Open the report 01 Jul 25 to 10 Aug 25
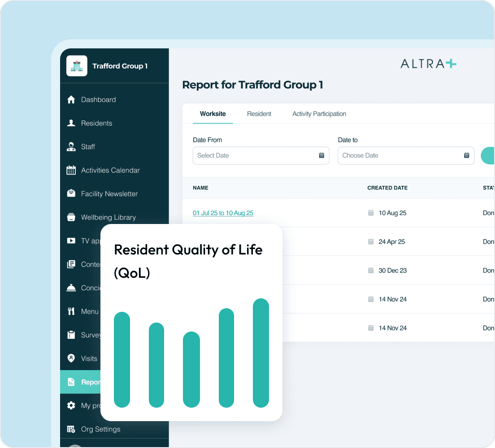495x448 pixels. (x=223, y=213)
